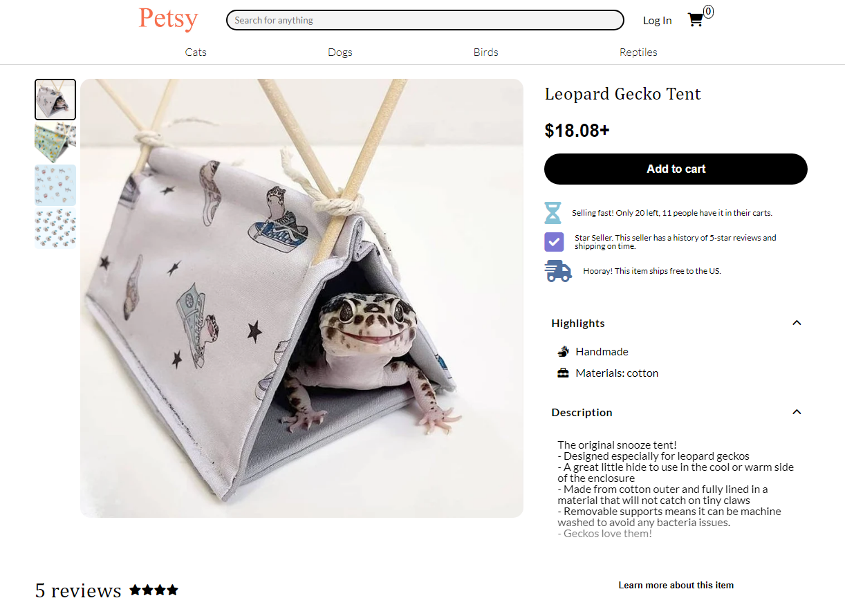845x616 pixels.
Task: Switch to the Dogs category
Action: 340,52
